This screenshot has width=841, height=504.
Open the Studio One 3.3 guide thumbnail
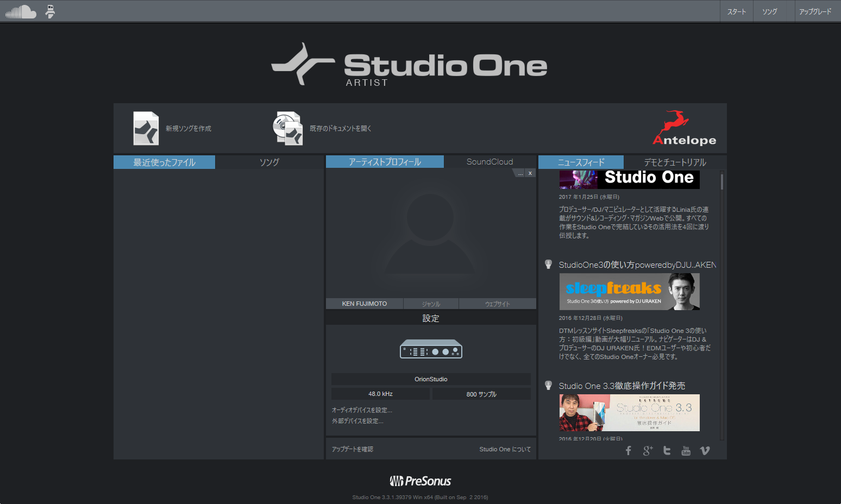pyautogui.click(x=630, y=413)
